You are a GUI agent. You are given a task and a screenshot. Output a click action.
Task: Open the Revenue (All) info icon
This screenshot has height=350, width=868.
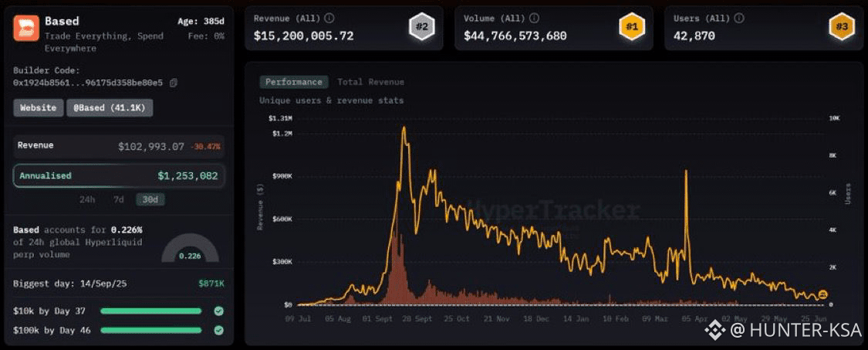329,19
